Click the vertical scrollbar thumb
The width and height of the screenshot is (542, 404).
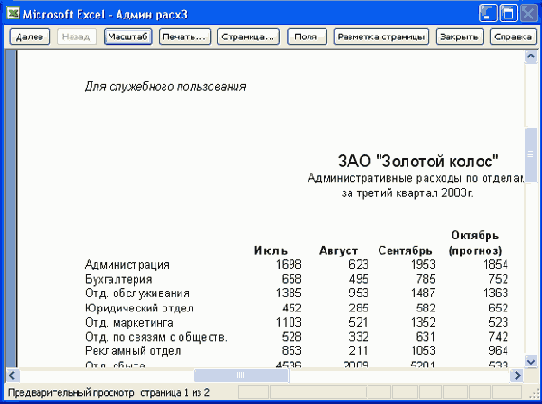(x=531, y=154)
